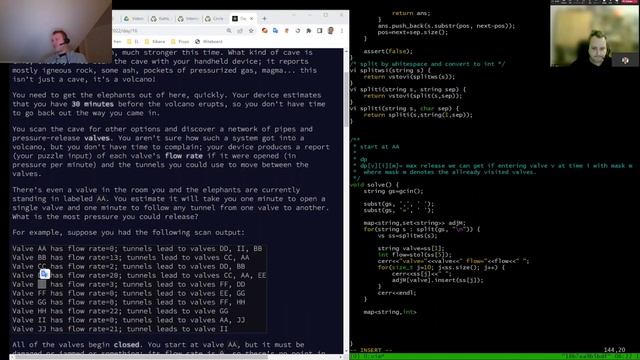Open new browser tab with plus button
640x360 pixels.
click(264, 18)
